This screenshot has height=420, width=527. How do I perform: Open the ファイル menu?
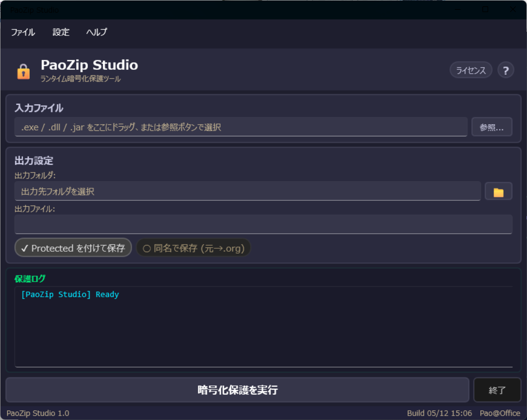[x=23, y=32]
